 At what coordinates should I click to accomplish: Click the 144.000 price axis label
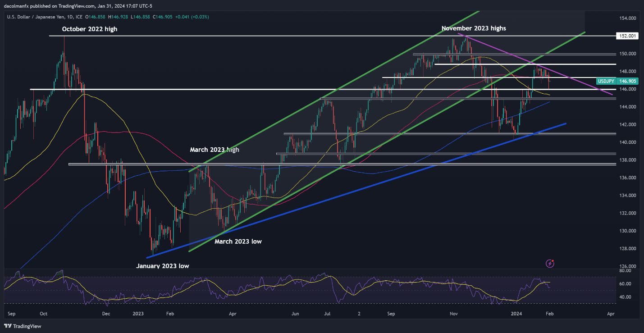click(627, 107)
